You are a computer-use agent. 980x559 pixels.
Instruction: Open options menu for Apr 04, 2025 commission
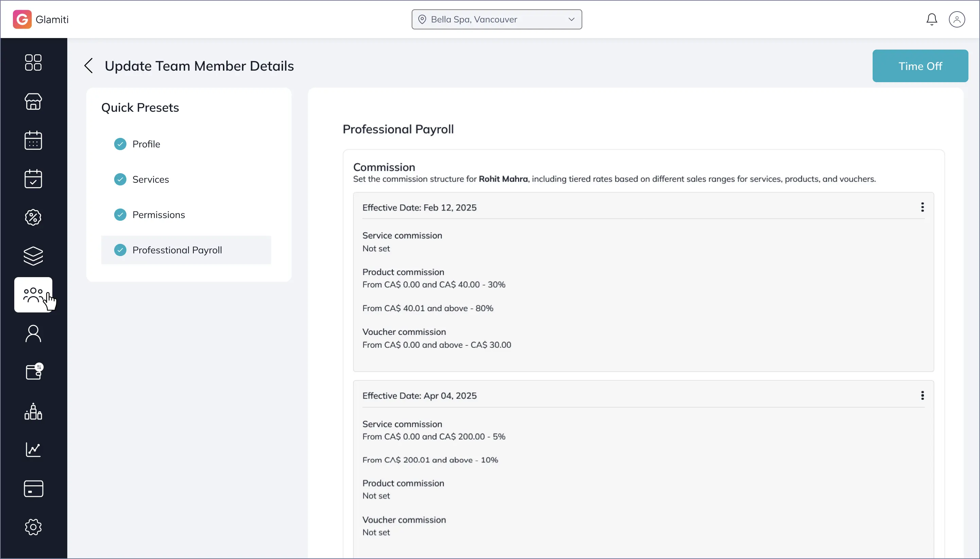(x=922, y=395)
